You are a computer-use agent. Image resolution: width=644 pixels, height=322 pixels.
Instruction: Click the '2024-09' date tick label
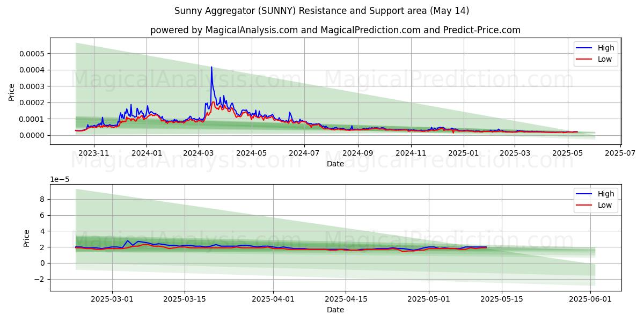click(x=358, y=153)
